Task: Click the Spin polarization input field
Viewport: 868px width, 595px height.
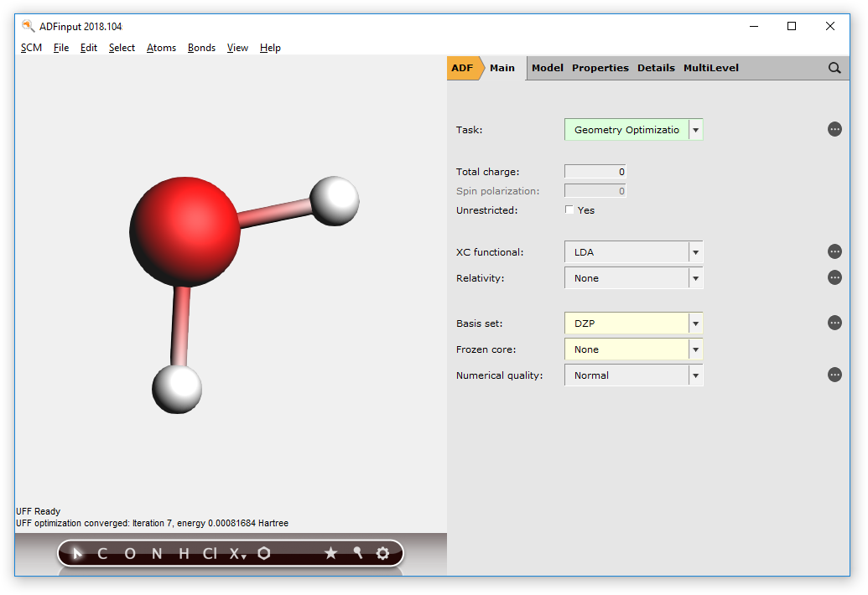Action: click(595, 191)
